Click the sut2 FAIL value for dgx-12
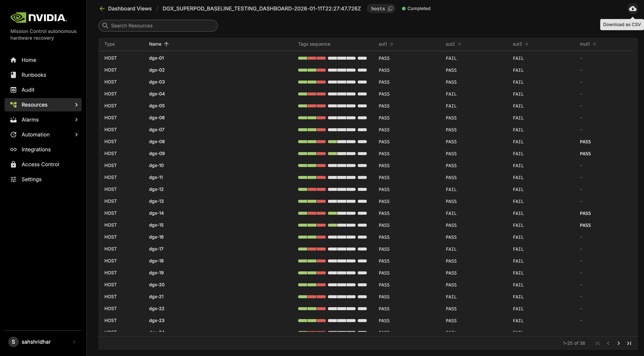Viewport: 644px width, 356px height. [451, 190]
